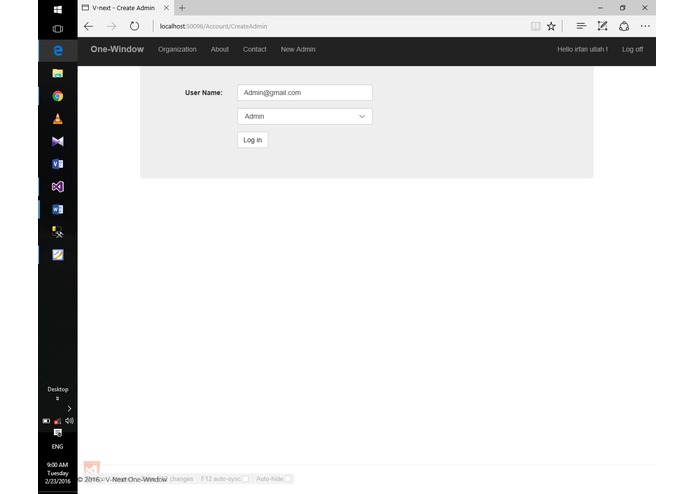Viewport: 695px width, 494px height.
Task: Open Task View on the taskbar
Action: [x=58, y=29]
